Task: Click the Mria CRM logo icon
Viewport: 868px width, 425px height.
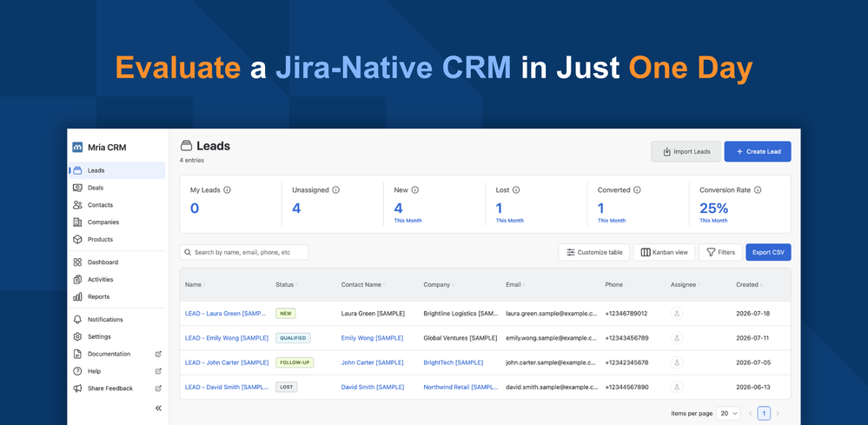Action: 77,147
